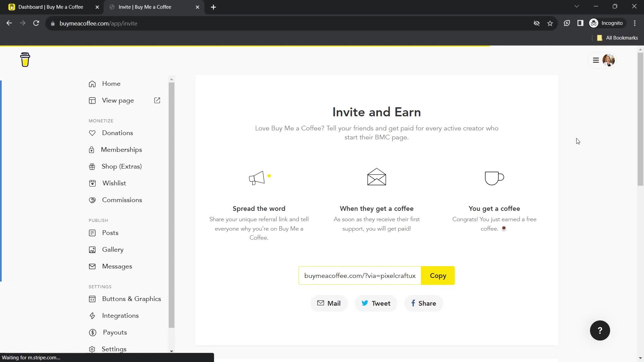Click the Wishlist calendar-heart icon
The height and width of the screenshot is (362, 644).
92,183
